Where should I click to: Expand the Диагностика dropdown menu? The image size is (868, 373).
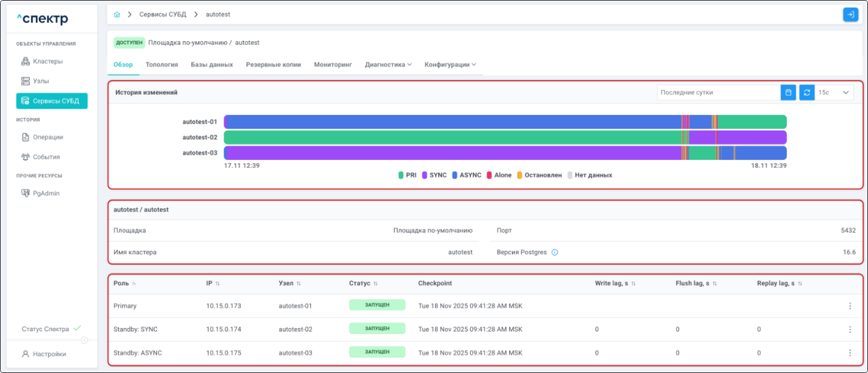click(x=388, y=65)
